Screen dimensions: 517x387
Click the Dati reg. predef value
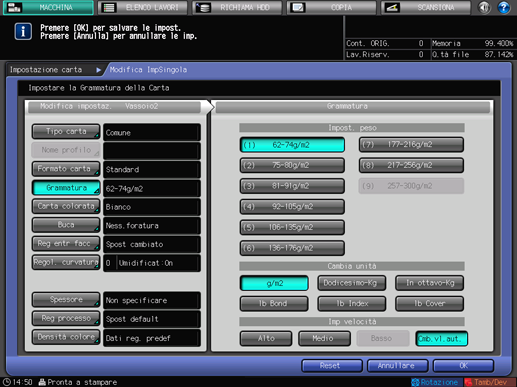(152, 338)
